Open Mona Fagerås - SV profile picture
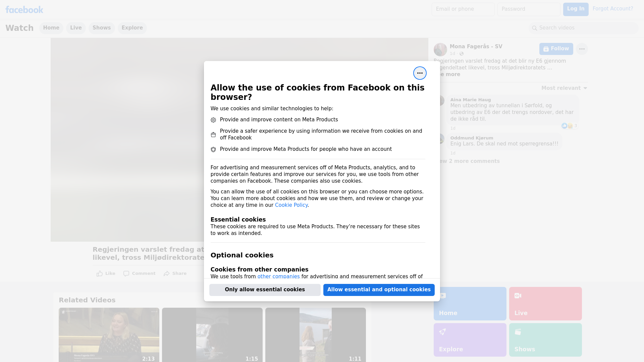Image resolution: width=644 pixels, height=362 pixels. coord(440,50)
